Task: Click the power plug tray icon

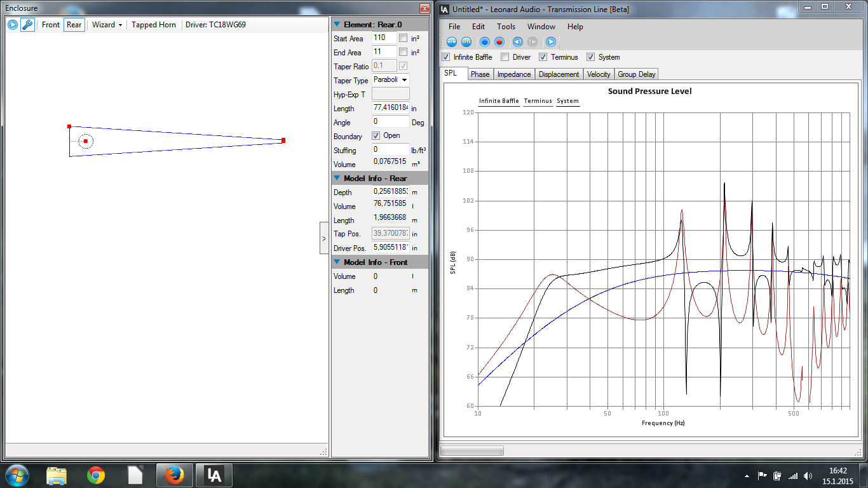Action: tap(777, 475)
